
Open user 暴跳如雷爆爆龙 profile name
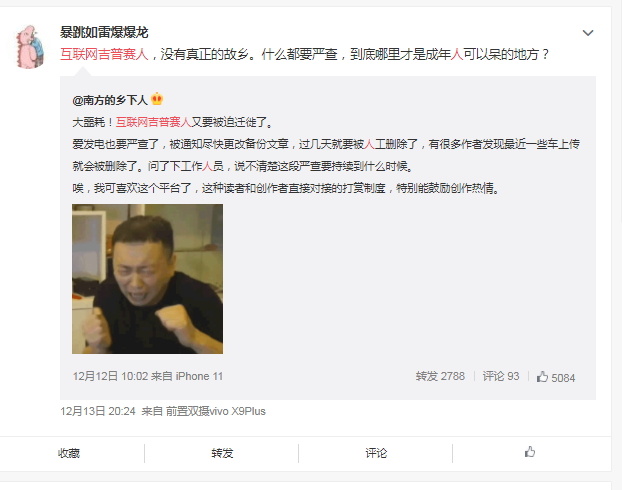(x=104, y=32)
